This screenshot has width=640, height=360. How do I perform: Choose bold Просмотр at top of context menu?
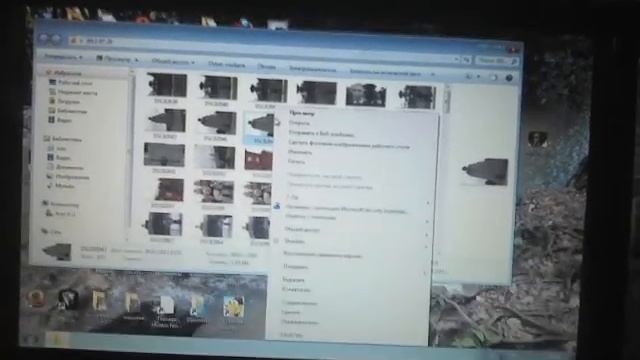(x=302, y=113)
